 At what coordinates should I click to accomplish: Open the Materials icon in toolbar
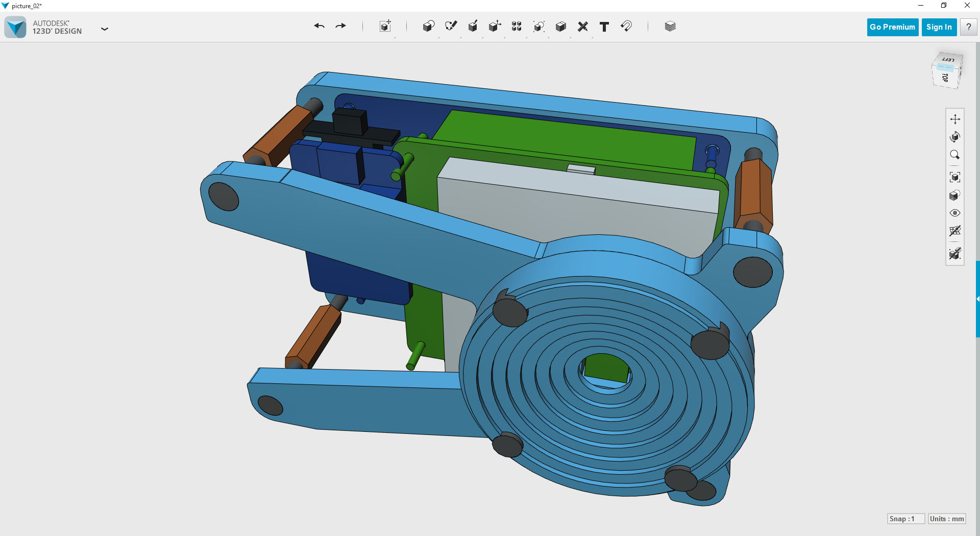pyautogui.click(x=670, y=27)
